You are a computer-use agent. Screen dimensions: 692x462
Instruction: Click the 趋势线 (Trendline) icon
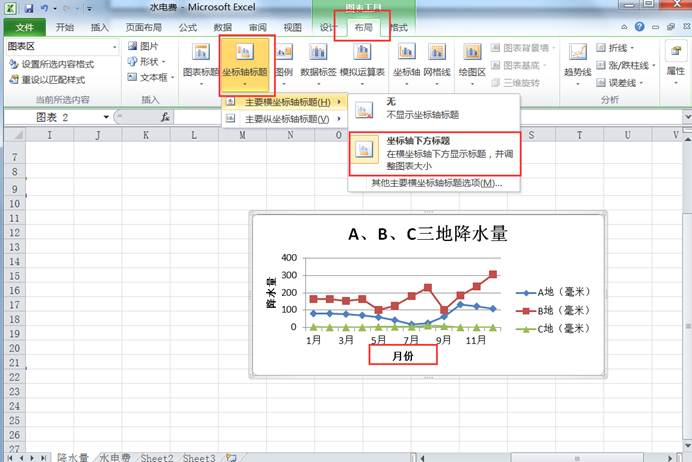click(x=578, y=60)
